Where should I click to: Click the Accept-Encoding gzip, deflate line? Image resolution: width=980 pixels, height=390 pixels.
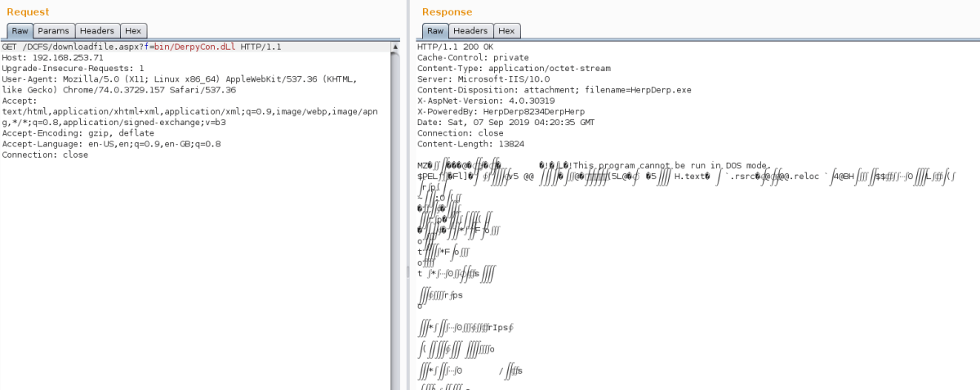tap(78, 133)
